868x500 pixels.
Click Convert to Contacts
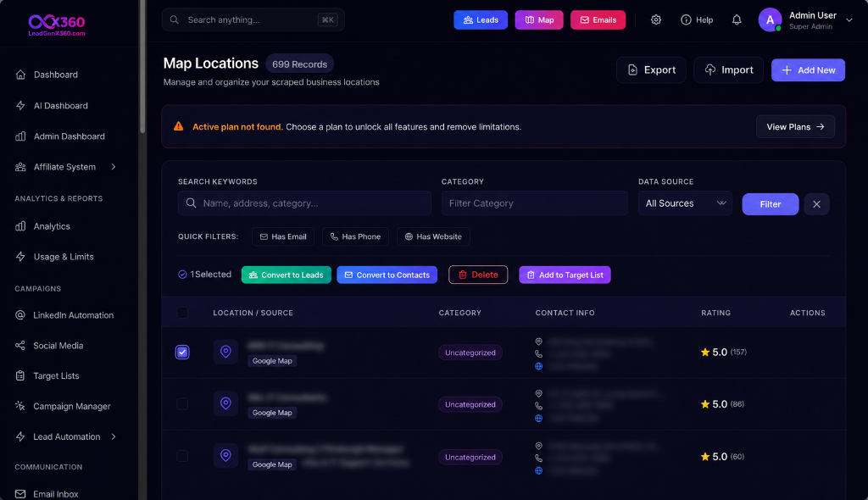(x=387, y=275)
